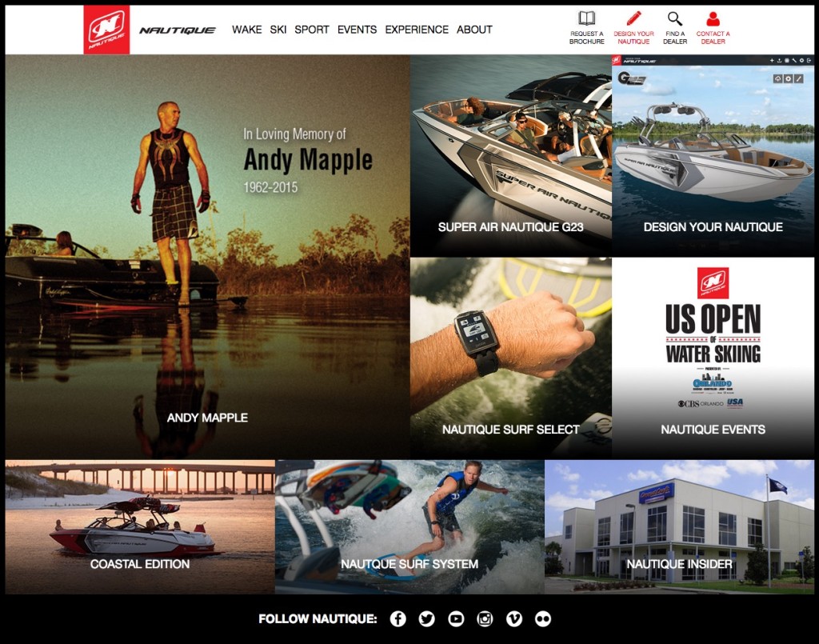Screen dimensions: 819x644
Task: Go to the EVENTS section
Action: click(357, 30)
